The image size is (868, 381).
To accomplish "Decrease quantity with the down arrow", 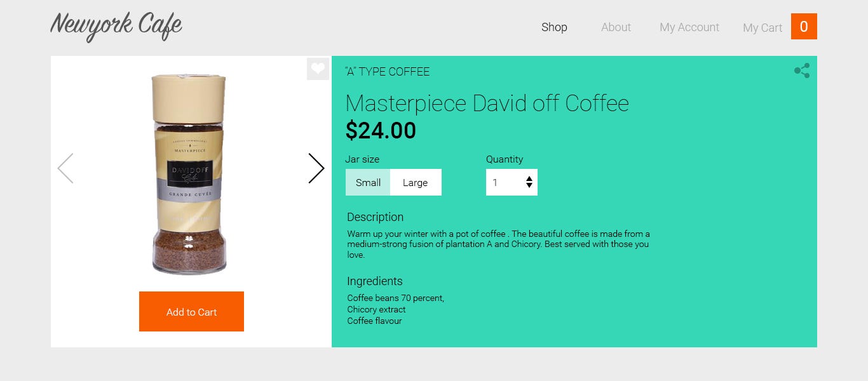I will pyautogui.click(x=529, y=186).
